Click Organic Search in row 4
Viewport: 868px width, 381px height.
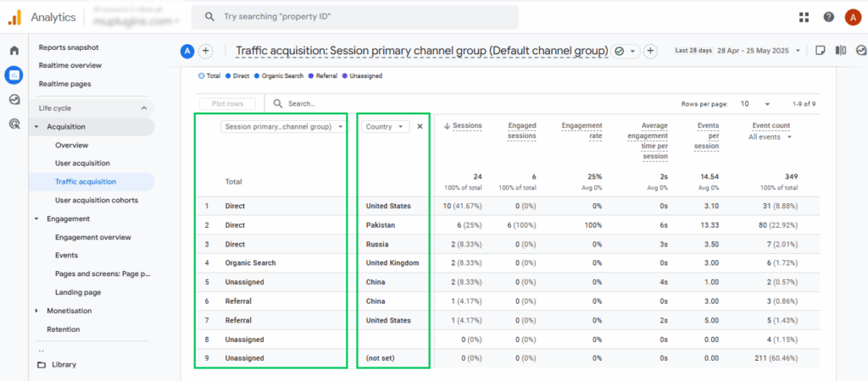point(250,263)
